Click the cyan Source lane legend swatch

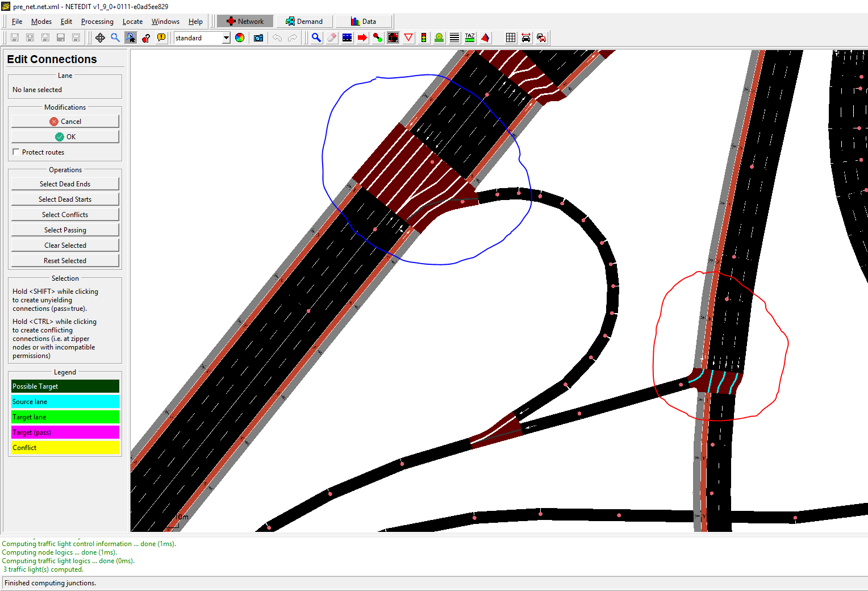click(65, 401)
